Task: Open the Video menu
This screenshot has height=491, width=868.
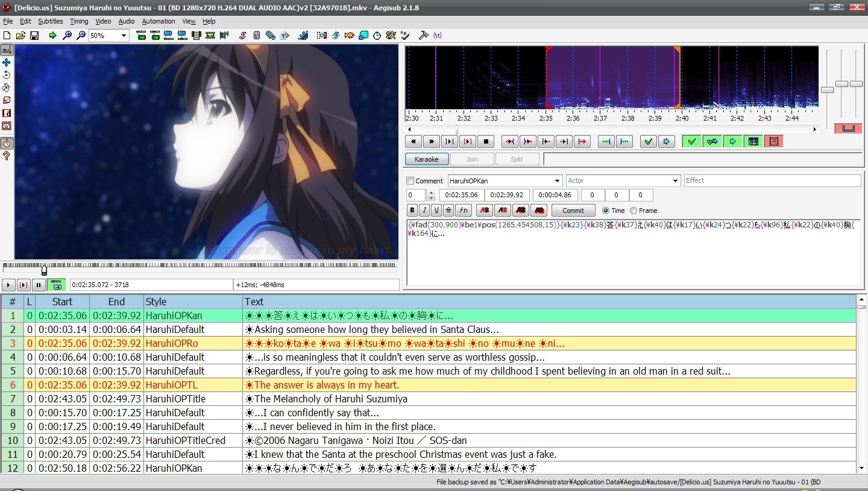Action: [x=103, y=21]
